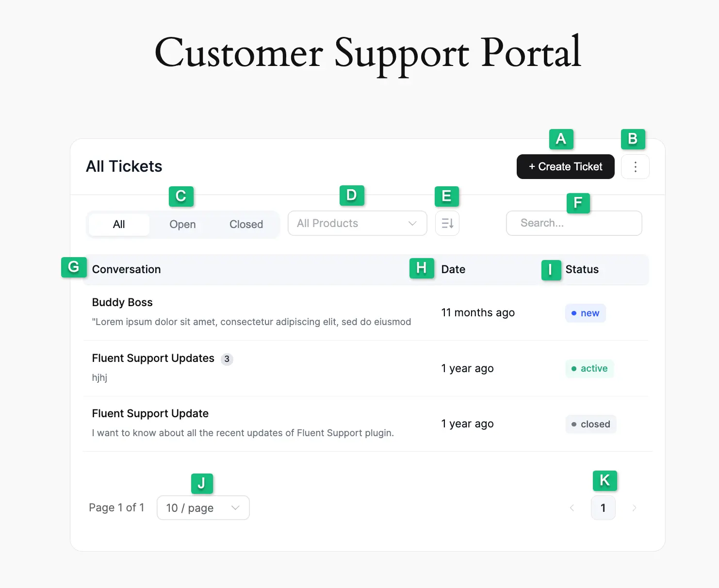The width and height of the screenshot is (719, 588).
Task: Open the three-dot options menu
Action: coord(636,166)
